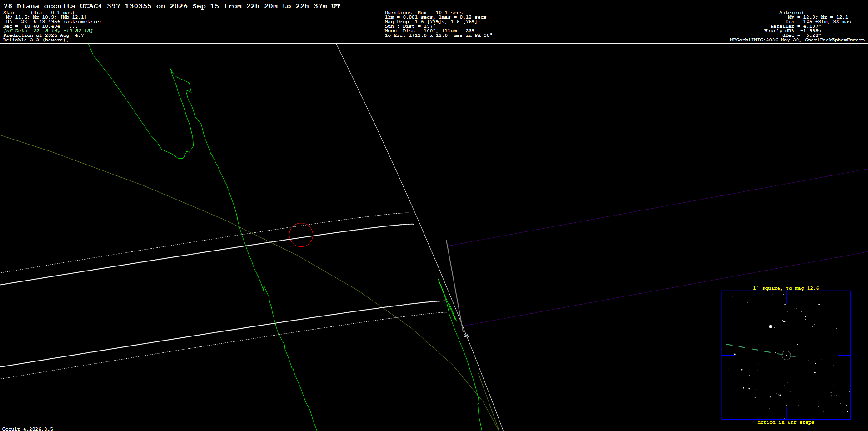868x431 pixels.
Task: Click the 'RA = 22 6 48.4956 (astrometric)' line
Action: coord(54,22)
